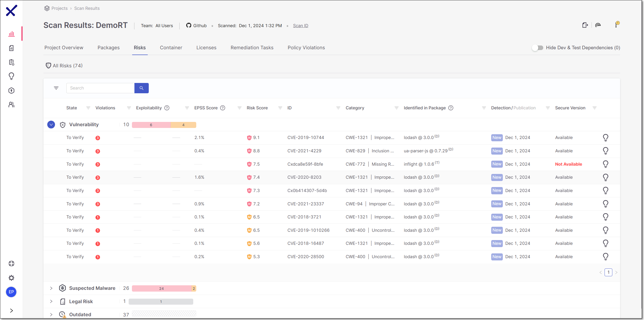The image size is (644, 320).
Task: Click ua-parser-js @ 0.7.29 package cell
Action: (428, 151)
